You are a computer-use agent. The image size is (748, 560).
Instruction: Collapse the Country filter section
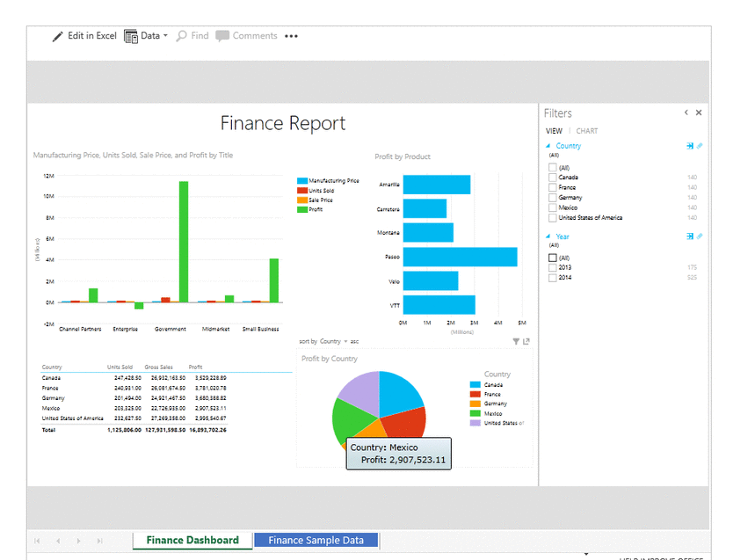[550, 146]
